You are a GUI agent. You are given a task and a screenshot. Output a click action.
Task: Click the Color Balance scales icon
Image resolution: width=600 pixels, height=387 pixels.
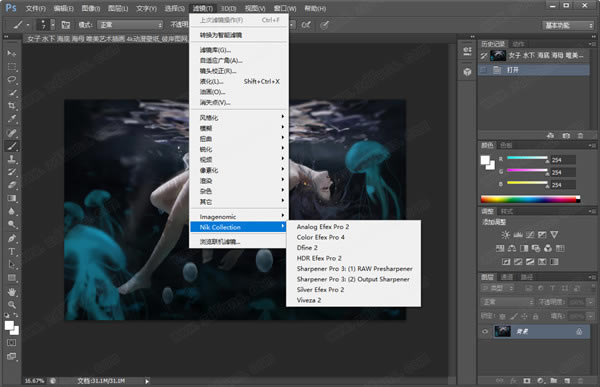tap(512, 248)
